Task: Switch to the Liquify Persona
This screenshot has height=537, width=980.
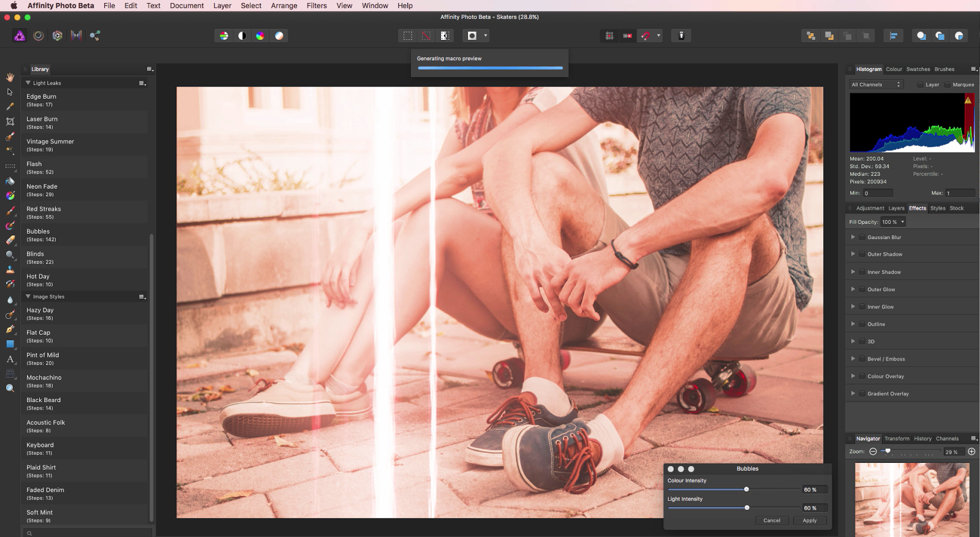Action: 39,36
